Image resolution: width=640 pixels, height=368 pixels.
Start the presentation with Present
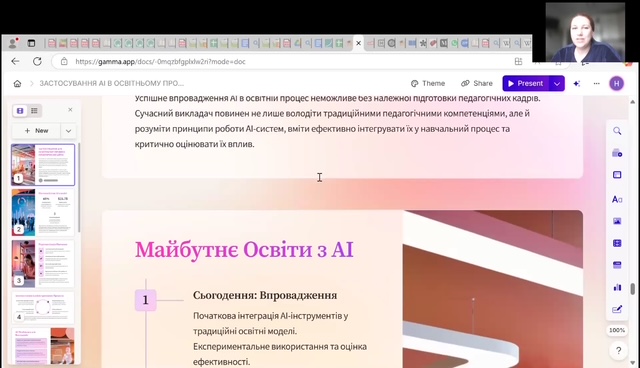pyautogui.click(x=526, y=83)
